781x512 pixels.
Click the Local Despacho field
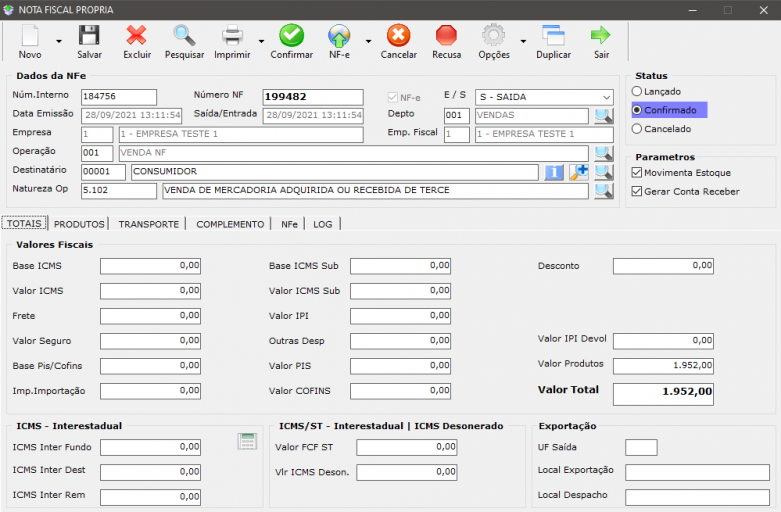[697, 497]
